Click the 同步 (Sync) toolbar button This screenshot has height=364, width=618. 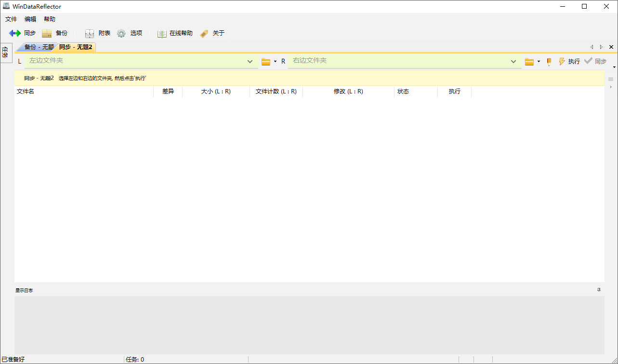[x=22, y=33]
